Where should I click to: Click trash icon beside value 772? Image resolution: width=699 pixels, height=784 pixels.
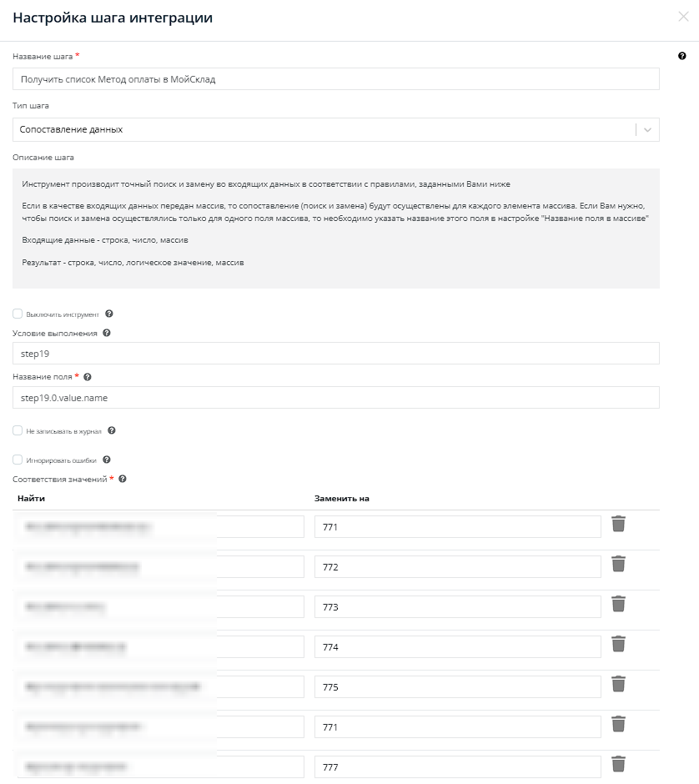pyautogui.click(x=618, y=564)
